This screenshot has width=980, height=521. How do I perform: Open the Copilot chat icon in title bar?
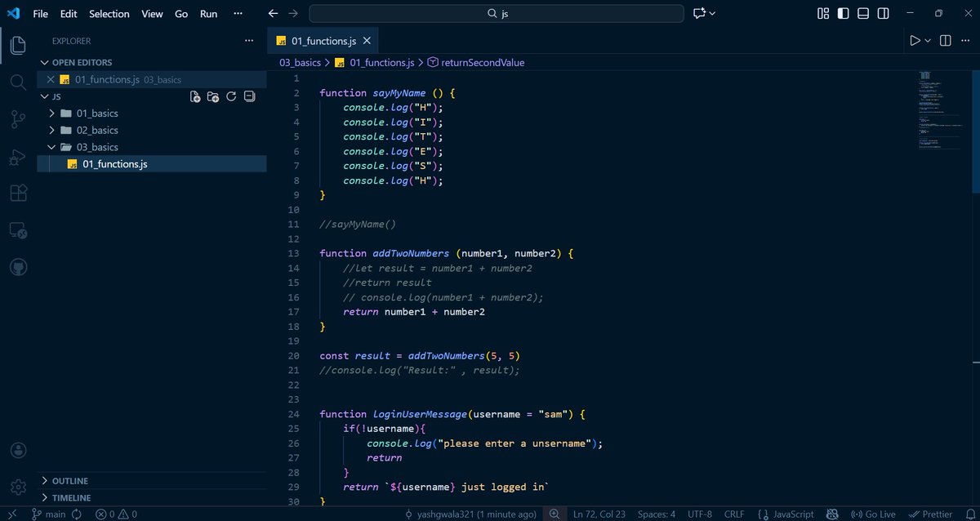[699, 14]
